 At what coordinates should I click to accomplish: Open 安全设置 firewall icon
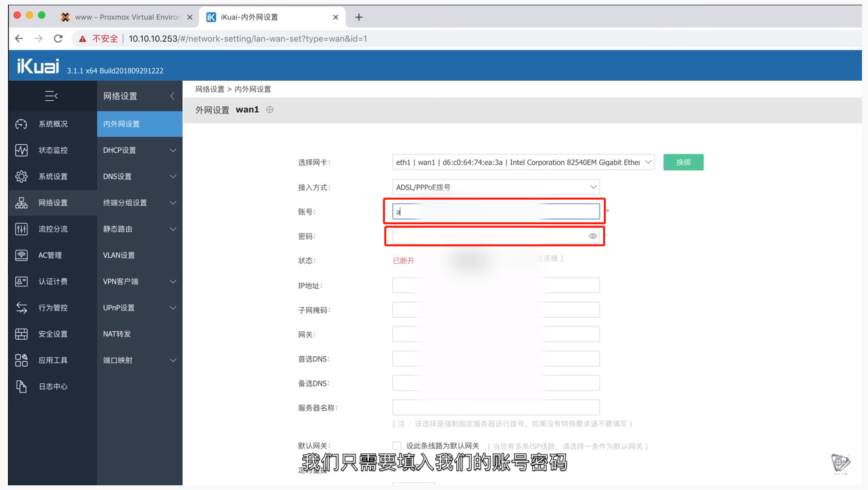[21, 334]
